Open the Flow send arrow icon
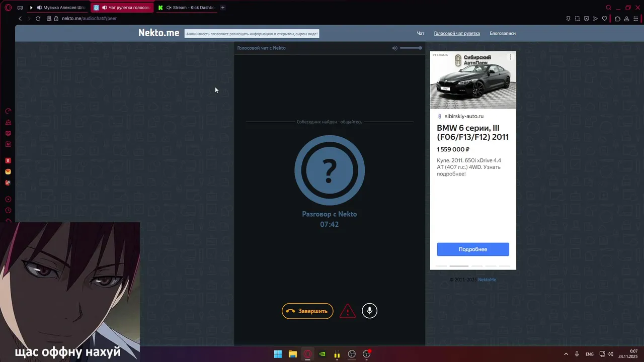The height and width of the screenshot is (362, 644). (x=595, y=19)
